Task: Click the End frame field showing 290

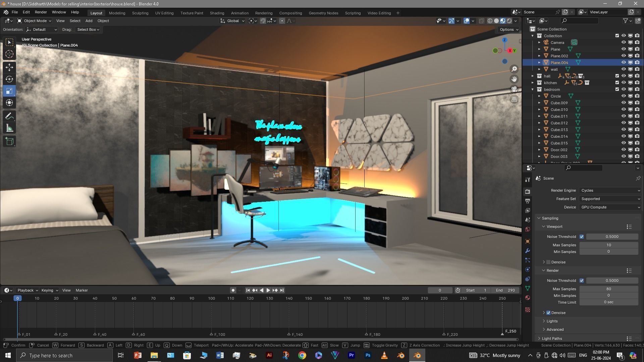Action: pyautogui.click(x=505, y=290)
